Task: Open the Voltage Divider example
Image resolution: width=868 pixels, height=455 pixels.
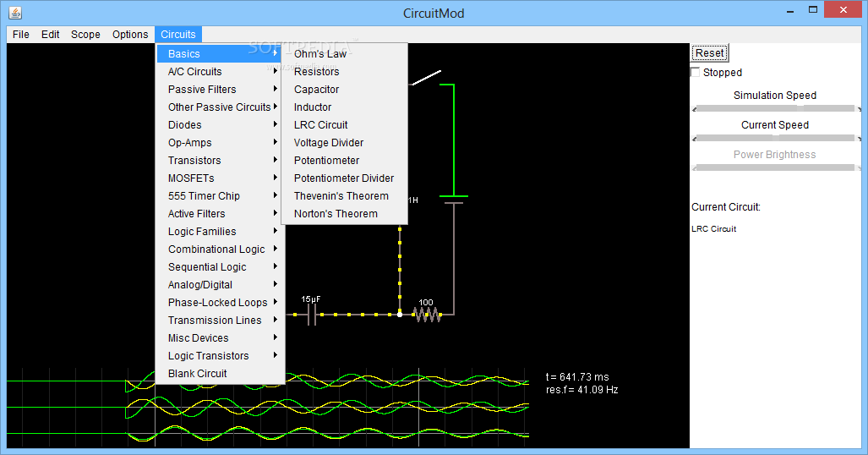Action: 344,142
